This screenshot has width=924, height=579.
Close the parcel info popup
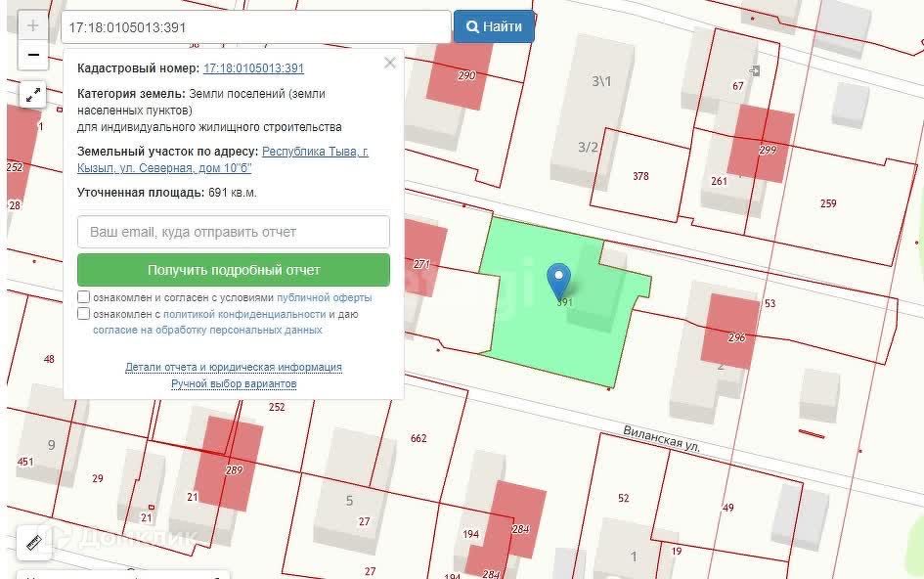point(389,64)
